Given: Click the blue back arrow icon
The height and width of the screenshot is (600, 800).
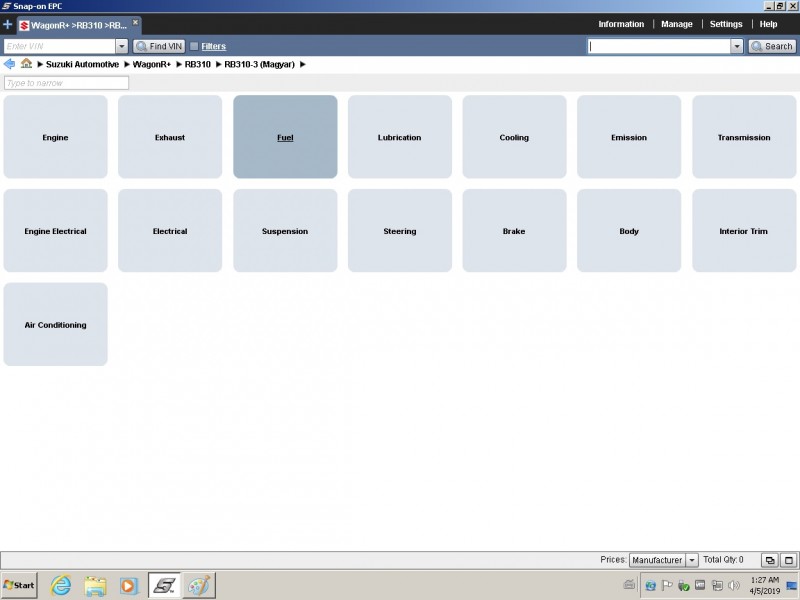Looking at the screenshot, I should click(x=9, y=64).
